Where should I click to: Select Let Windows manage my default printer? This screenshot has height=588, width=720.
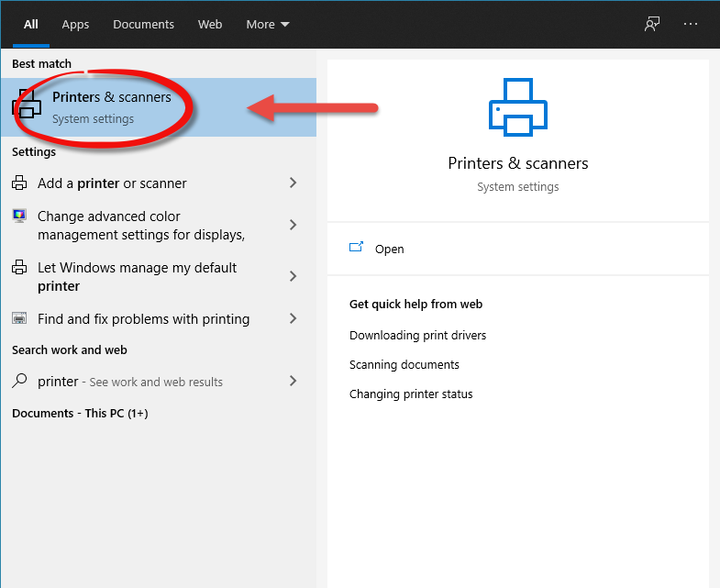point(159,276)
